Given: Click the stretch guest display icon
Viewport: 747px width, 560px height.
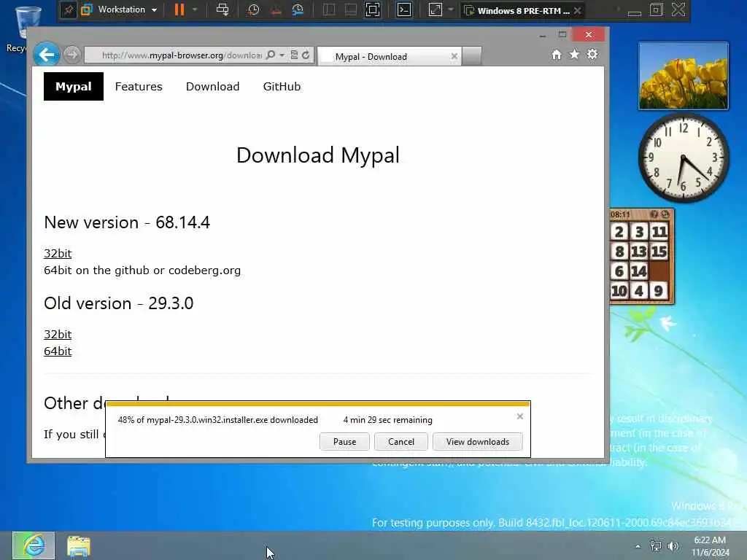Looking at the screenshot, I should (x=436, y=9).
